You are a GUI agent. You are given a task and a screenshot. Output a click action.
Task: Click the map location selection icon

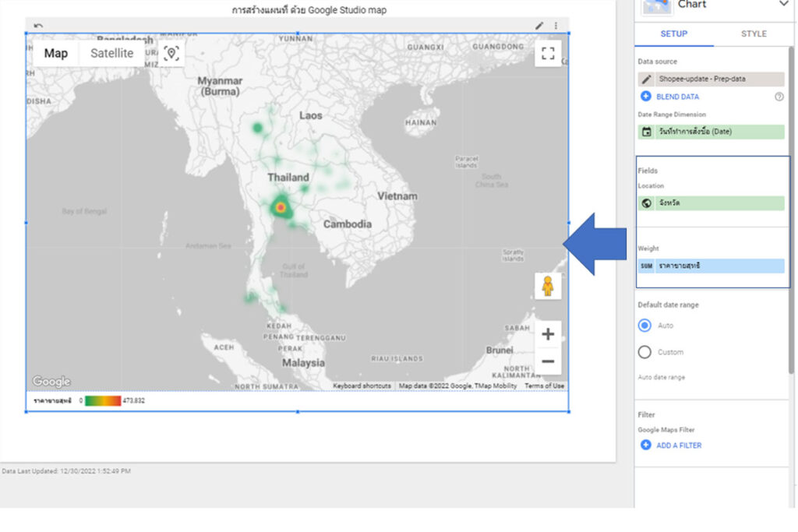coord(171,54)
